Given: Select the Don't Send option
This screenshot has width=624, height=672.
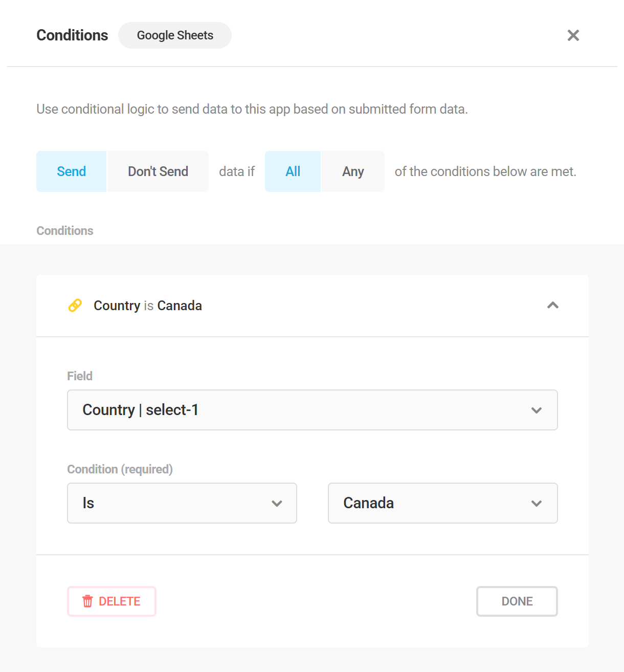Looking at the screenshot, I should (x=158, y=171).
